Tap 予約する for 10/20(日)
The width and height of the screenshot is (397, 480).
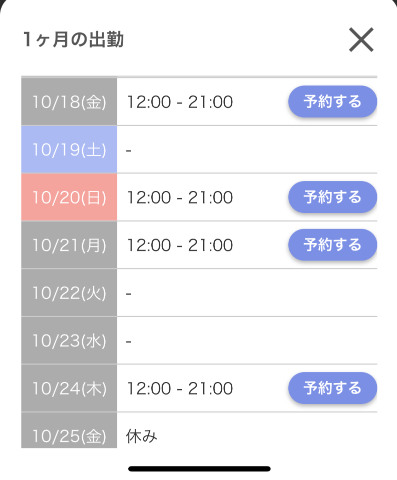pyautogui.click(x=332, y=197)
